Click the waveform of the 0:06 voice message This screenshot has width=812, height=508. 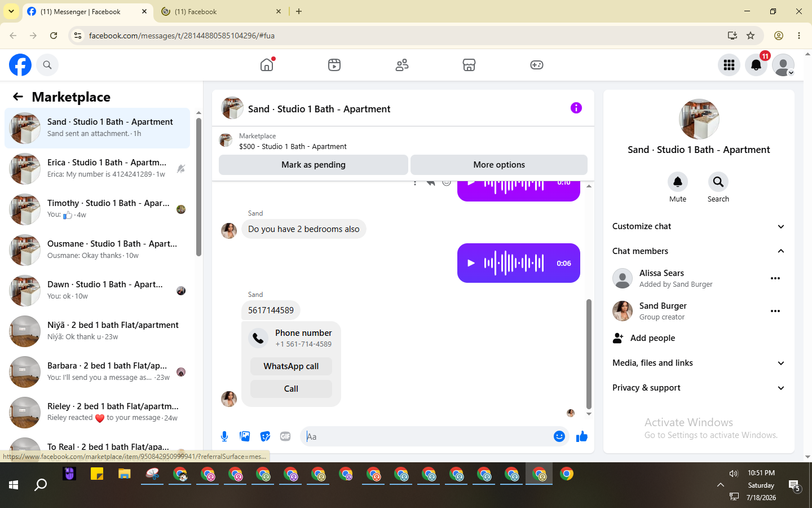[x=514, y=263]
